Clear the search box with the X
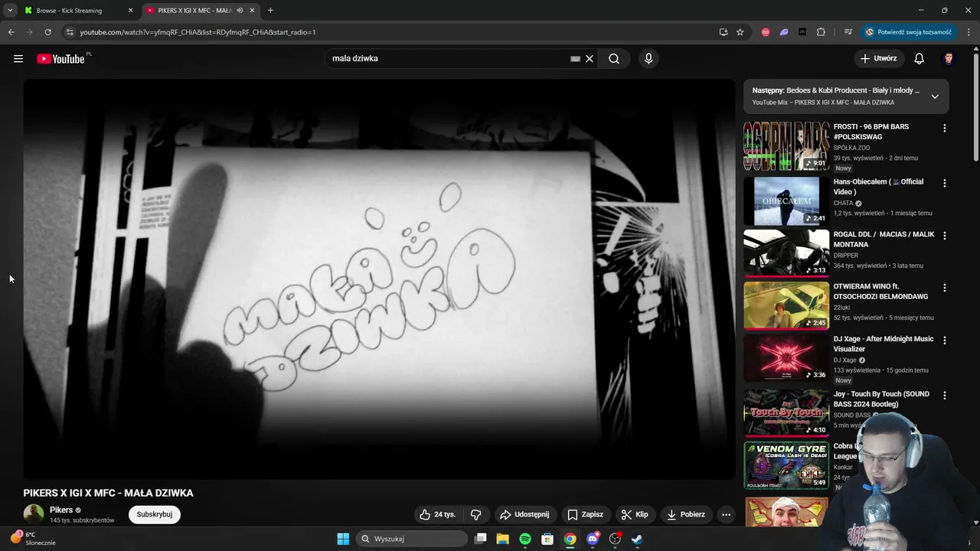Screen dimensions: 980x551 590,59
